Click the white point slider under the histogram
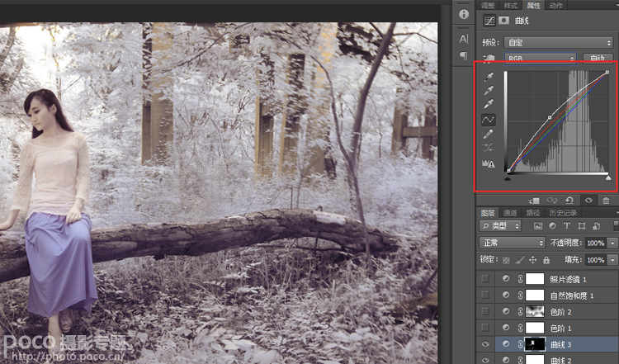Viewport: 619px width, 364px height. (x=608, y=178)
